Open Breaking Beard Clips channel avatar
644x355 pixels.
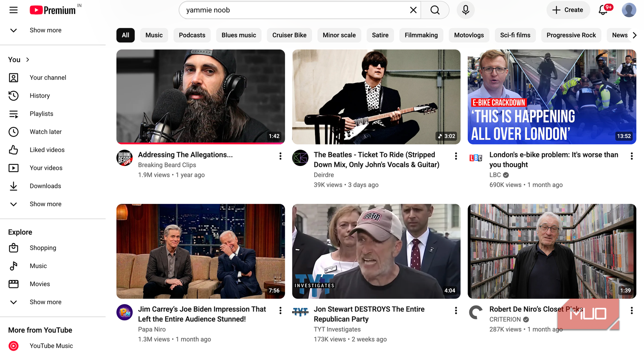(125, 158)
